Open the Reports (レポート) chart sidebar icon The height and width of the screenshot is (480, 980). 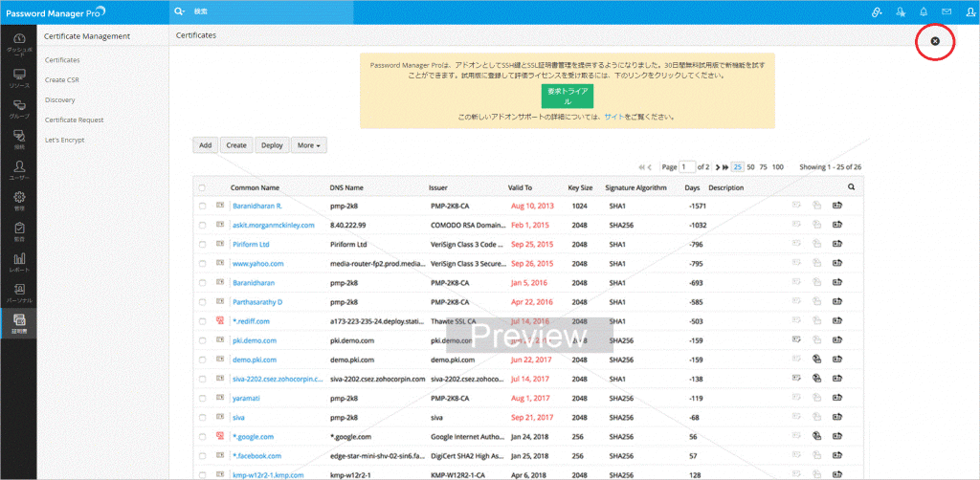[x=18, y=262]
